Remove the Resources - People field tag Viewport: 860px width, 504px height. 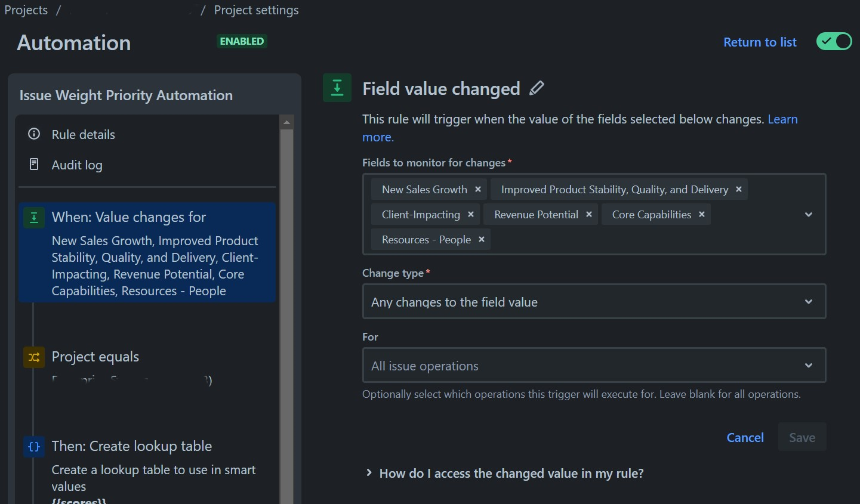481,239
